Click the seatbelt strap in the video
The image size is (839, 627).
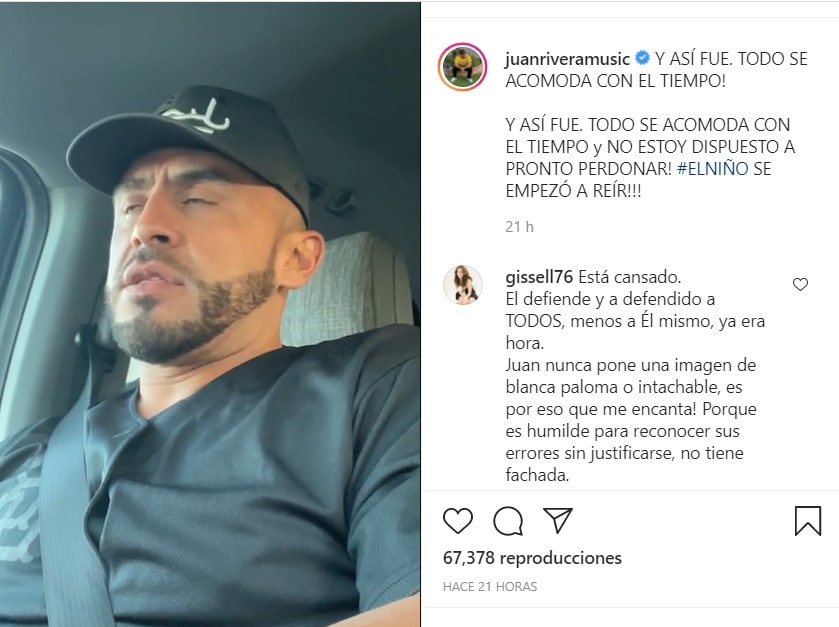pos(70,514)
